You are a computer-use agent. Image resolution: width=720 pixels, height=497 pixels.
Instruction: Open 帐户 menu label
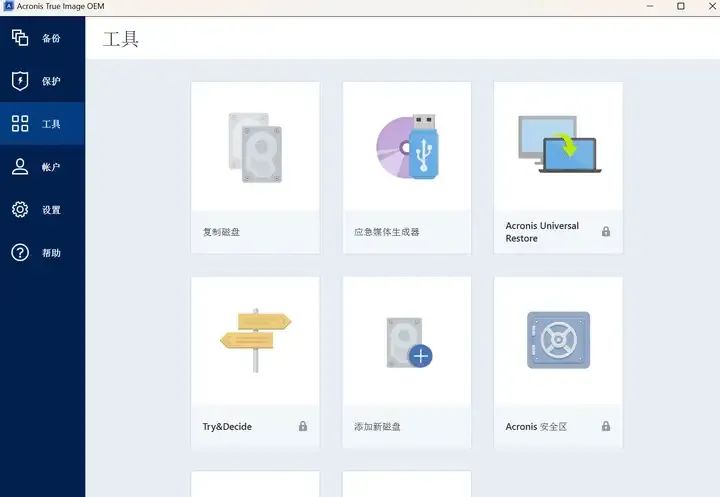pos(51,167)
